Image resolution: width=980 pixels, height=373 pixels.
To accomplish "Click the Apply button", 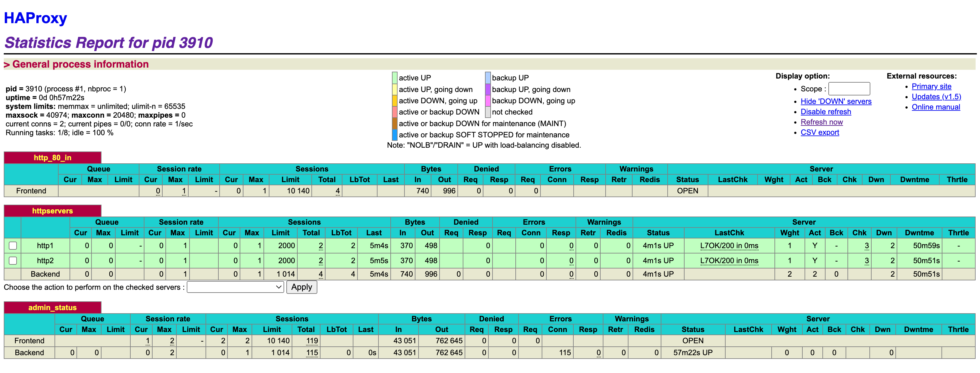I will tap(302, 287).
